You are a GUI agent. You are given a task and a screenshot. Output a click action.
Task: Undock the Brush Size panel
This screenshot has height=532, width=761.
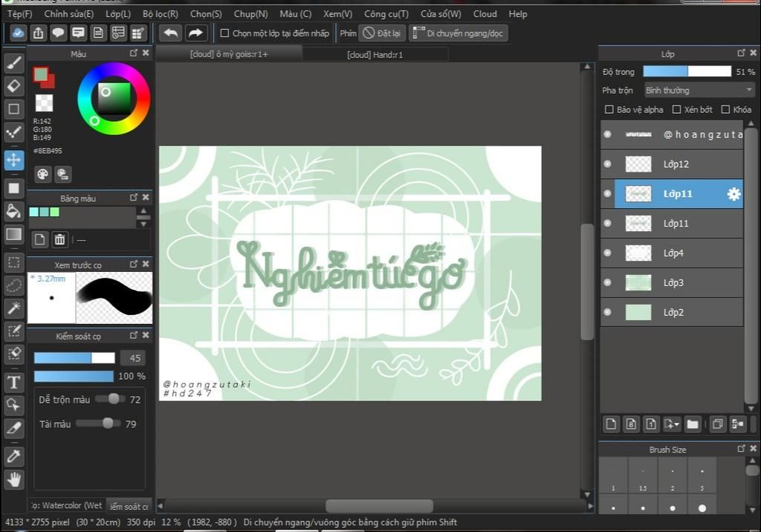[741, 449]
